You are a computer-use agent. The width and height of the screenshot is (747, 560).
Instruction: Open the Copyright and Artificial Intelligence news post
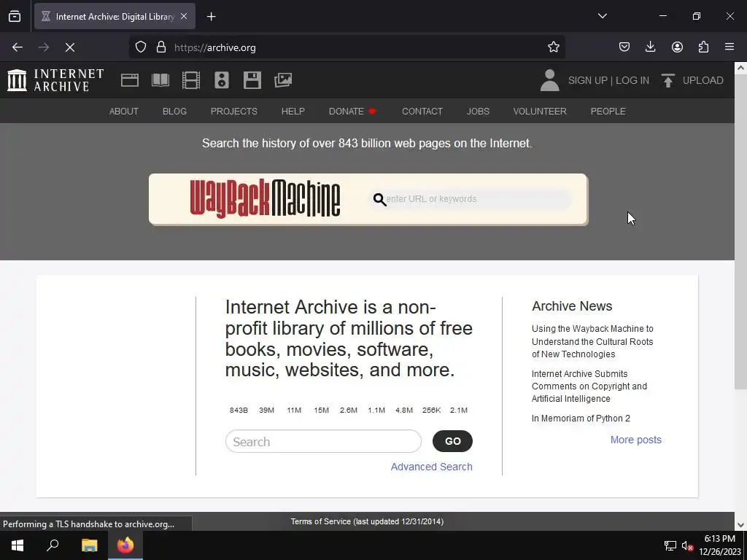[589, 386]
